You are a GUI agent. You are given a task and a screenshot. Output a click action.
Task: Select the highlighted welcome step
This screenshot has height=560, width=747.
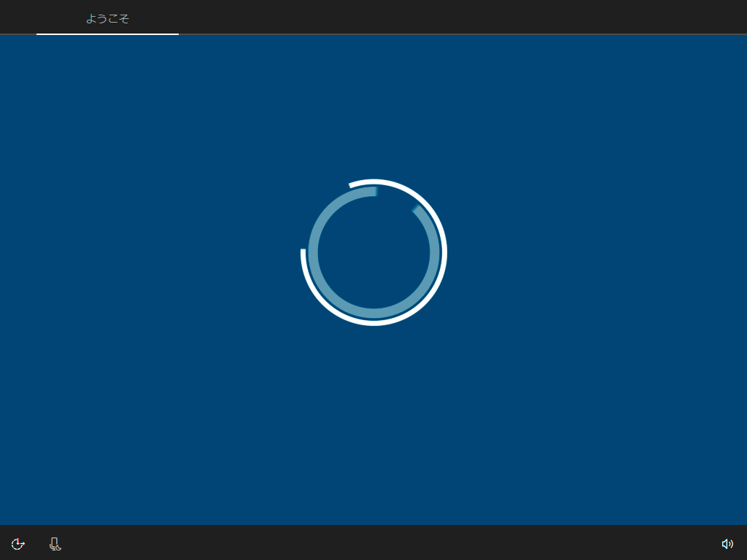coord(107,19)
